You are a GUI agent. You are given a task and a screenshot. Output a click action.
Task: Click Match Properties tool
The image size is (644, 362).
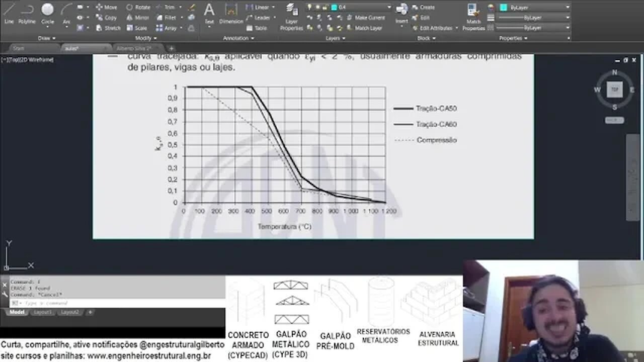point(473,16)
